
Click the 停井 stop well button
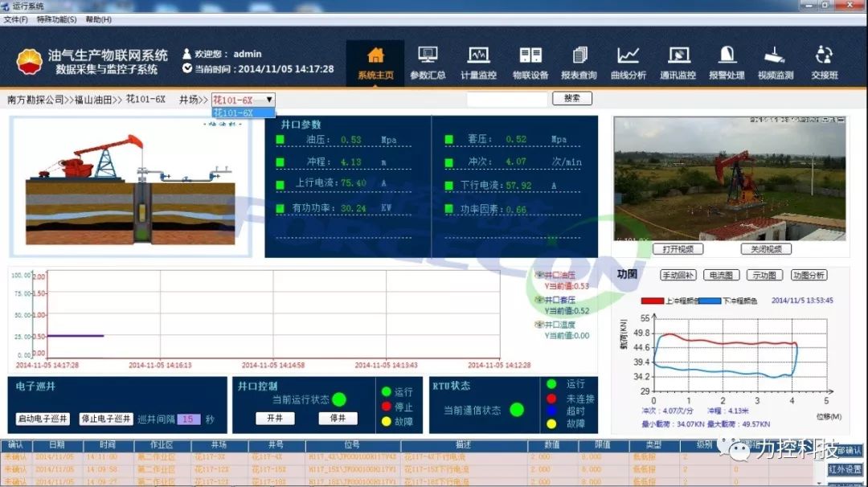pos(338,418)
